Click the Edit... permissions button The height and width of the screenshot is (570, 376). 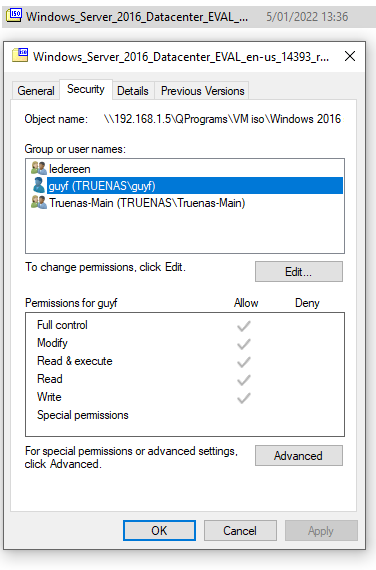(x=299, y=272)
